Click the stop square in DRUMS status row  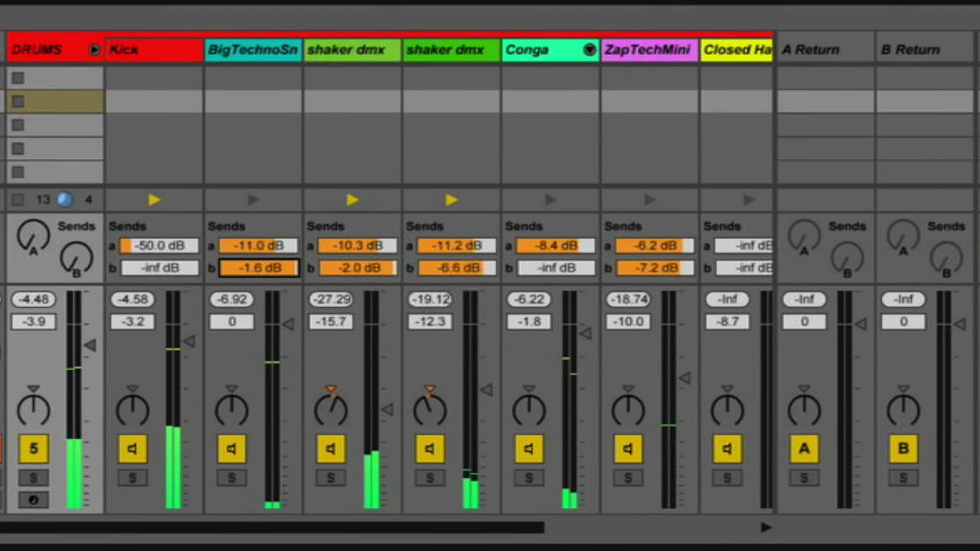[18, 200]
